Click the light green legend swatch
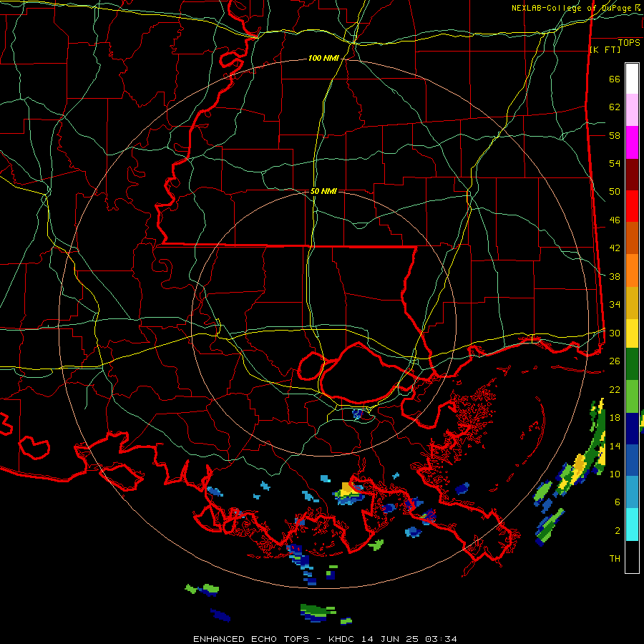Image resolution: width=644 pixels, height=644 pixels. [x=632, y=396]
